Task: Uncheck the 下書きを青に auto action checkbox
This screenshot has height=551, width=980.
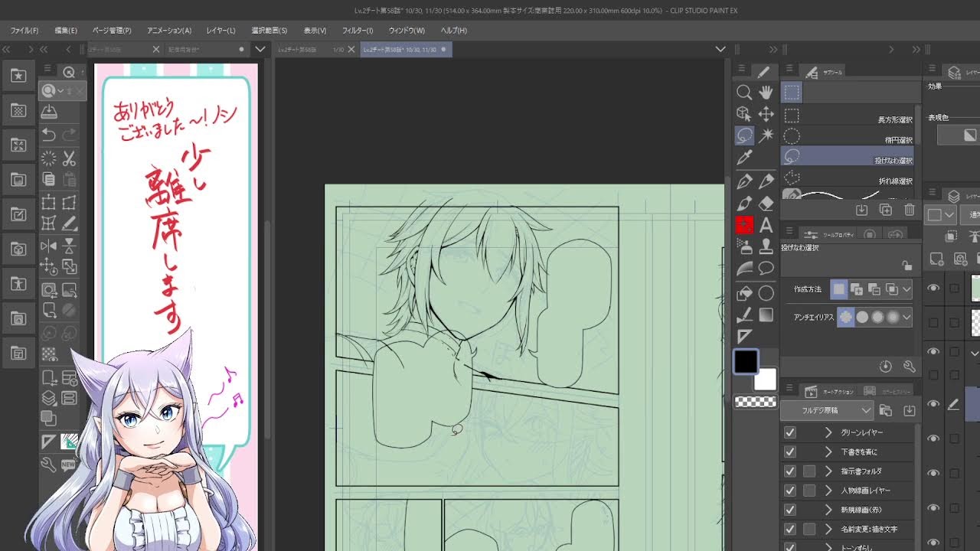Action: pos(790,452)
